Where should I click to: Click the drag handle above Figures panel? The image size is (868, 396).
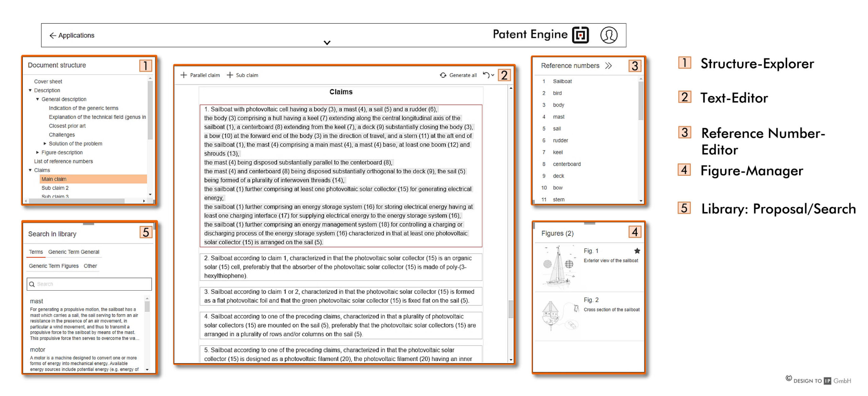(590, 223)
